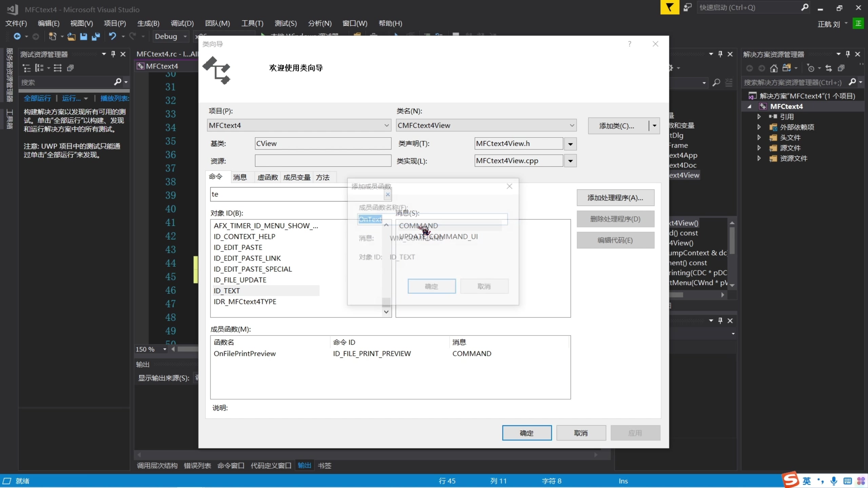The width and height of the screenshot is (868, 488).
Task: Open the Debug configuration dropdown
Action: tap(185, 36)
